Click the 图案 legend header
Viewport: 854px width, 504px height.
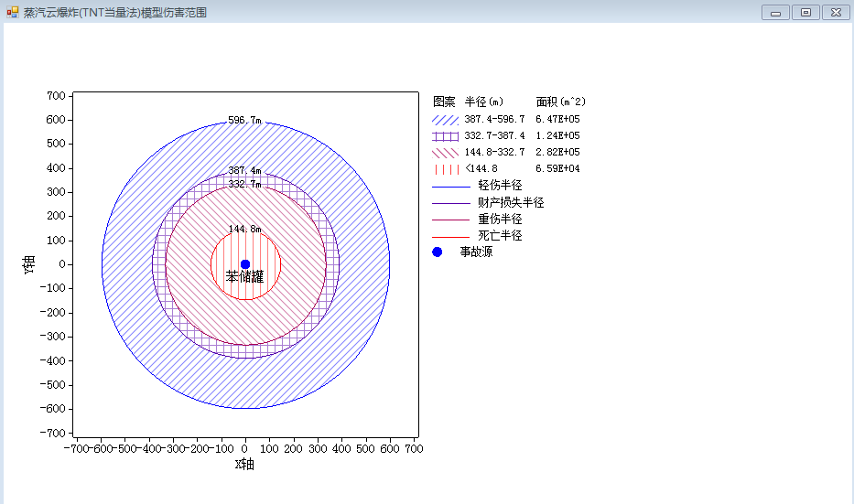(x=444, y=102)
